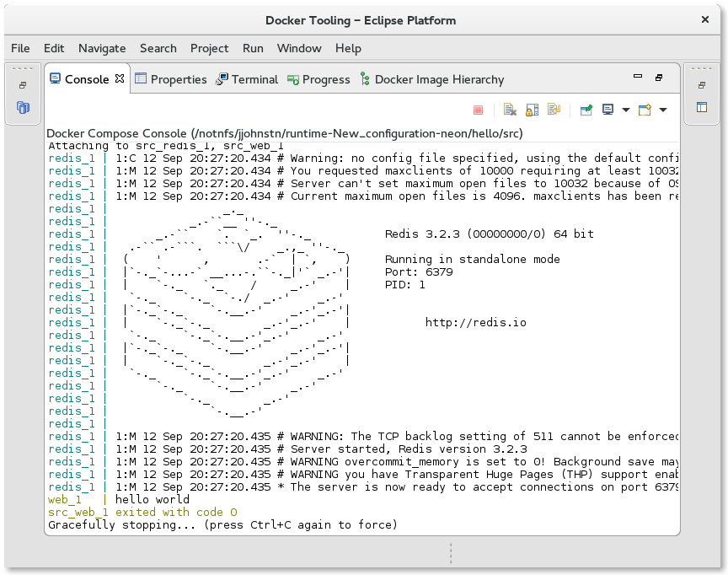This screenshot has width=728, height=575.
Task: Click the 'WARNING overcommit_memory is set to 0' line
Action: click(363, 461)
